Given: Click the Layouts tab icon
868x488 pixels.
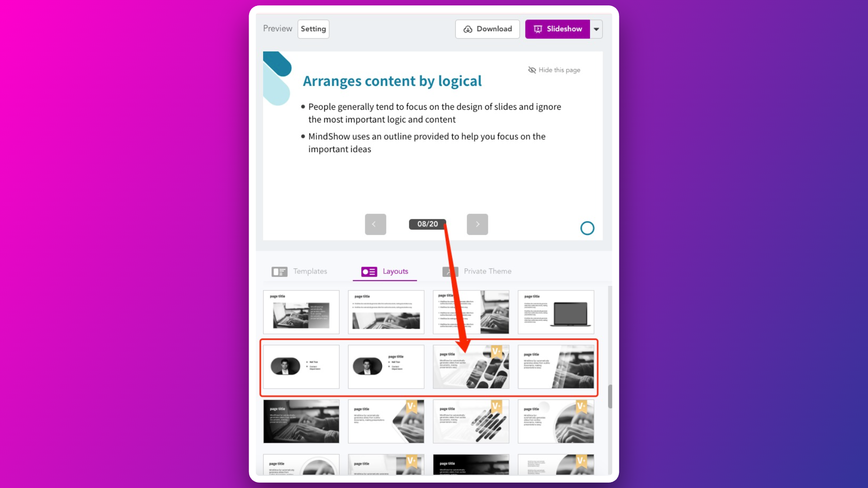Looking at the screenshot, I should [368, 271].
